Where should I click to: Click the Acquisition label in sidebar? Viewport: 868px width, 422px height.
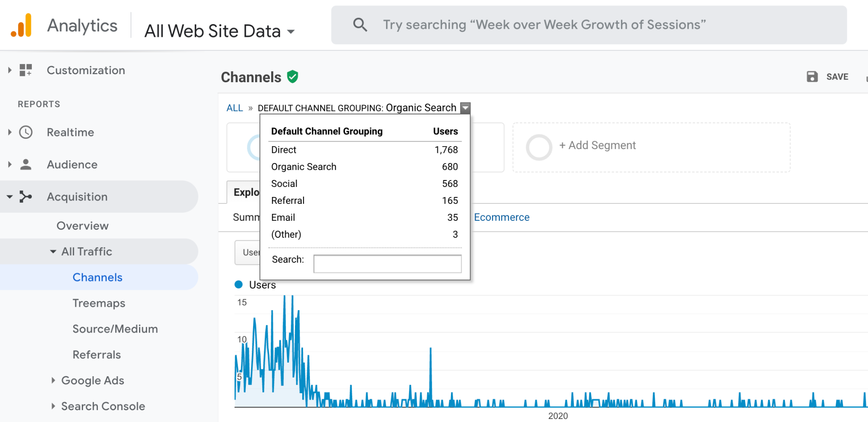(77, 197)
